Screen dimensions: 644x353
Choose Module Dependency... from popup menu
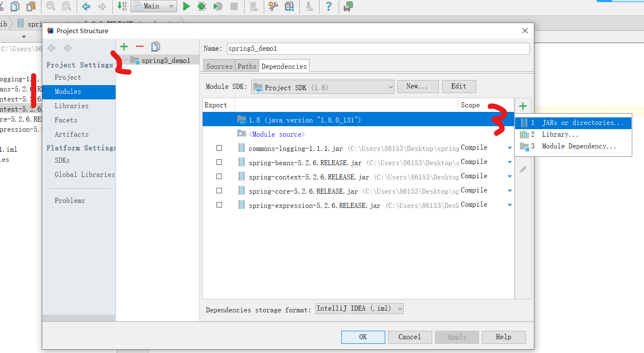[x=573, y=146]
